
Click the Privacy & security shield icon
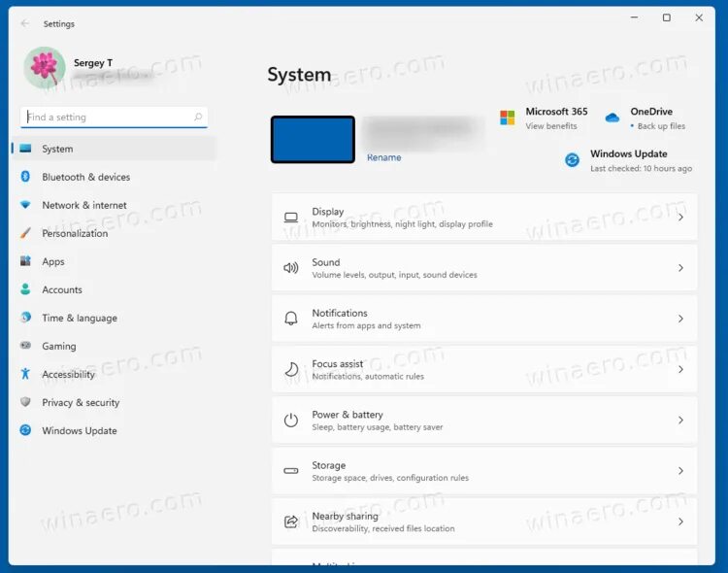(25, 402)
